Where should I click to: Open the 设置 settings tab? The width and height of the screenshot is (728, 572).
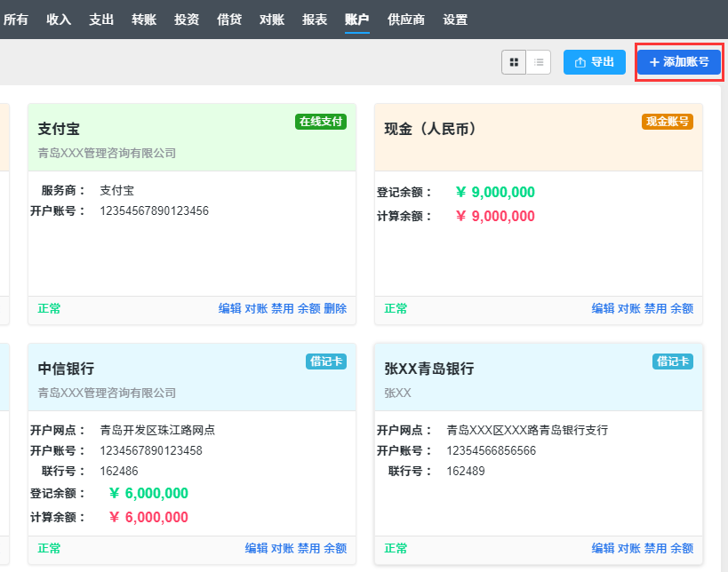pos(455,20)
